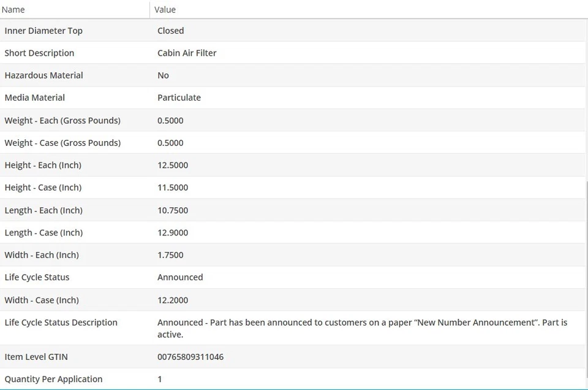The height and width of the screenshot is (390, 588).
Task: Select Weight - Each value 0.5000
Action: 170,120
